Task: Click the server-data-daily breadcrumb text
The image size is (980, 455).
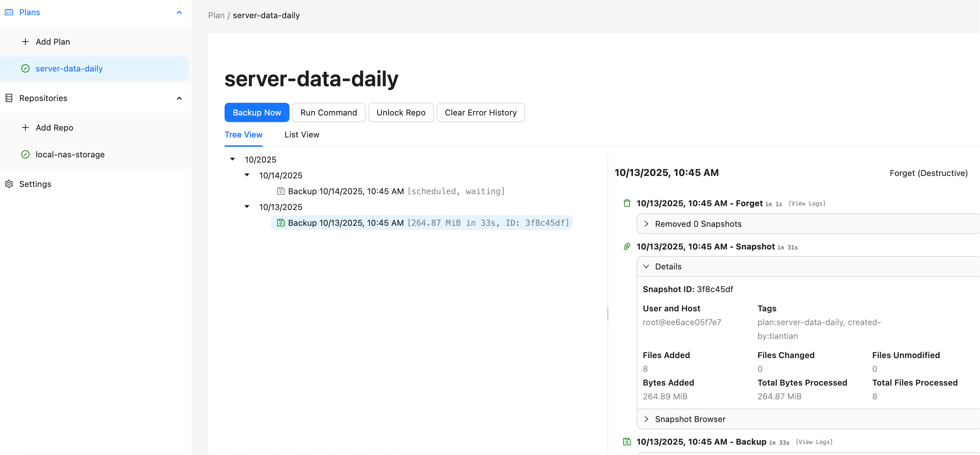Action: pyautogui.click(x=266, y=15)
